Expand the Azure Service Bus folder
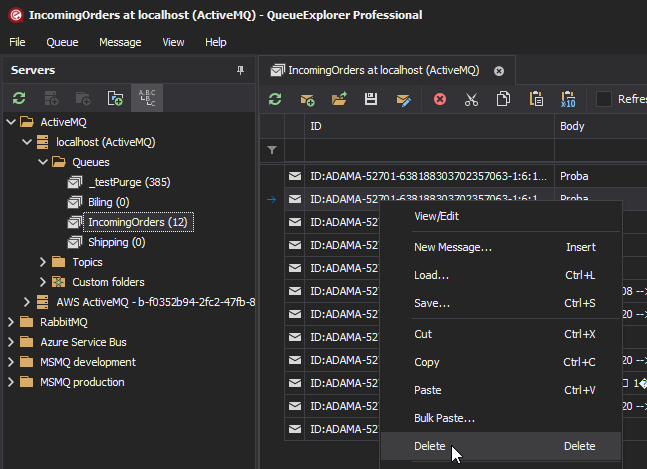The width and height of the screenshot is (647, 469). point(11,342)
